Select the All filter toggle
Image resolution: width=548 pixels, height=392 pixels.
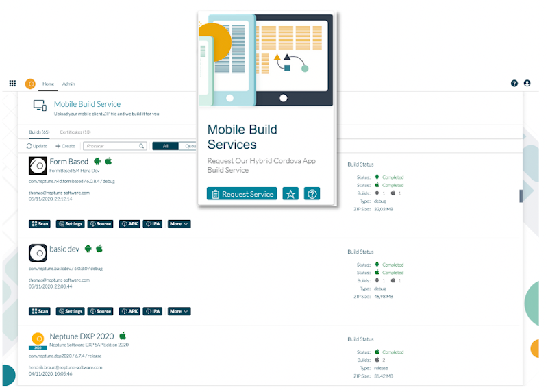(x=165, y=146)
